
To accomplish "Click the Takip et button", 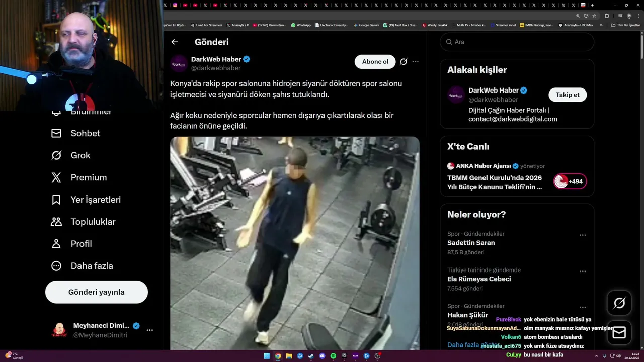I will pos(568,95).
